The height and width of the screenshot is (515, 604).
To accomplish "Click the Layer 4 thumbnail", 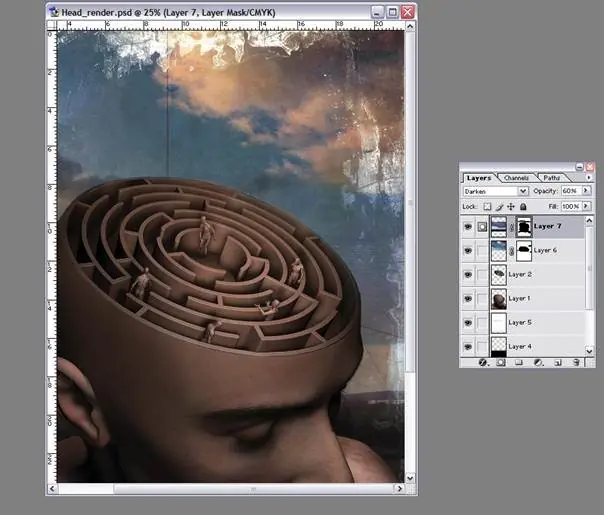I will click(499, 347).
